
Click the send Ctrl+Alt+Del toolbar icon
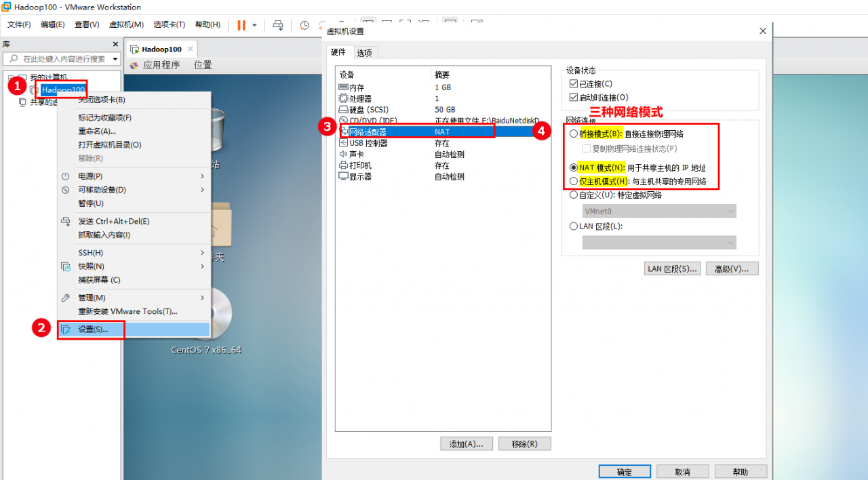(x=278, y=25)
